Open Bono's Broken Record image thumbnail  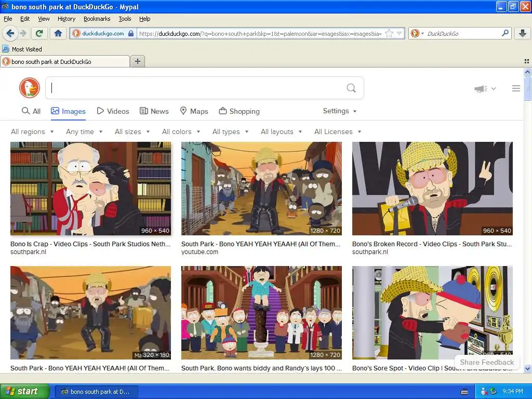pos(432,188)
